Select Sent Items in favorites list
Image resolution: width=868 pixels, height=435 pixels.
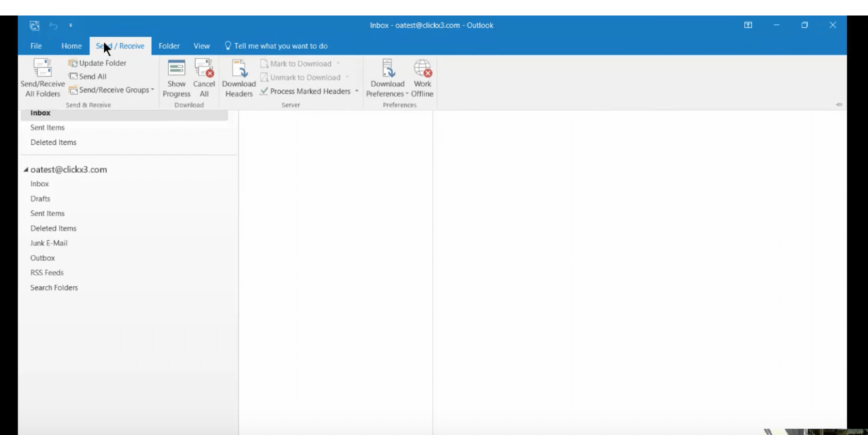pos(47,128)
